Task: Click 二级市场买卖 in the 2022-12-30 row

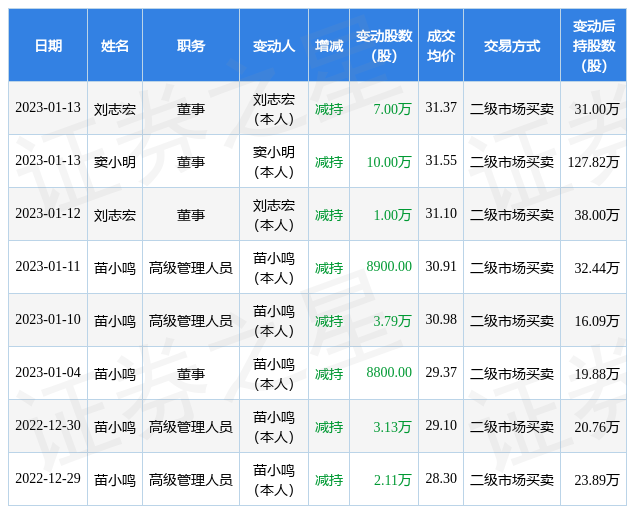Action: point(512,427)
